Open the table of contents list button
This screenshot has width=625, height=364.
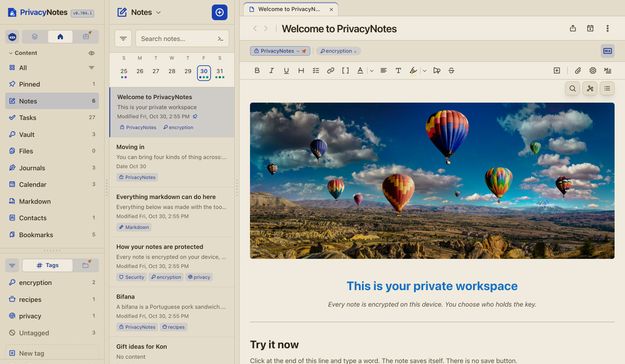click(x=607, y=89)
